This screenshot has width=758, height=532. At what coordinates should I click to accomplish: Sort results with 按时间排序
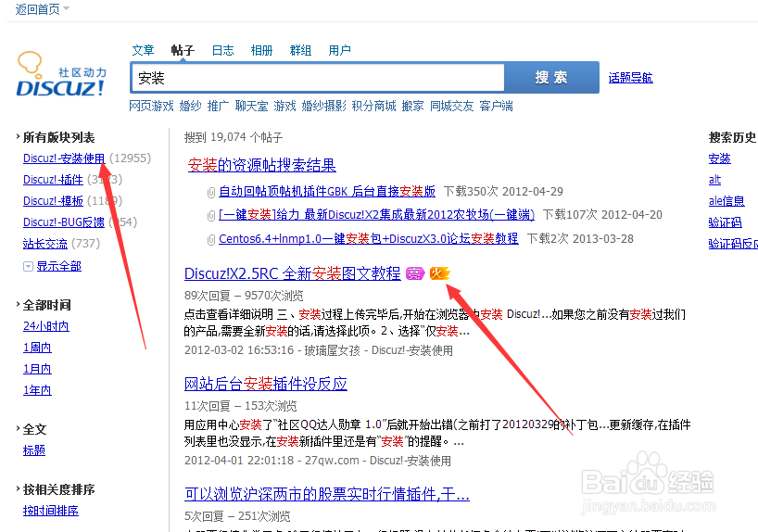pos(51,511)
